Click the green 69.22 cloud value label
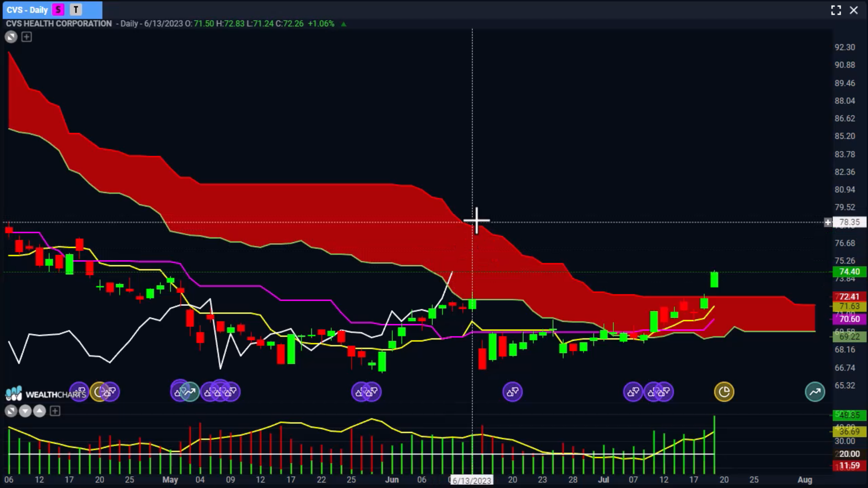This screenshot has height=488, width=868. [849, 337]
